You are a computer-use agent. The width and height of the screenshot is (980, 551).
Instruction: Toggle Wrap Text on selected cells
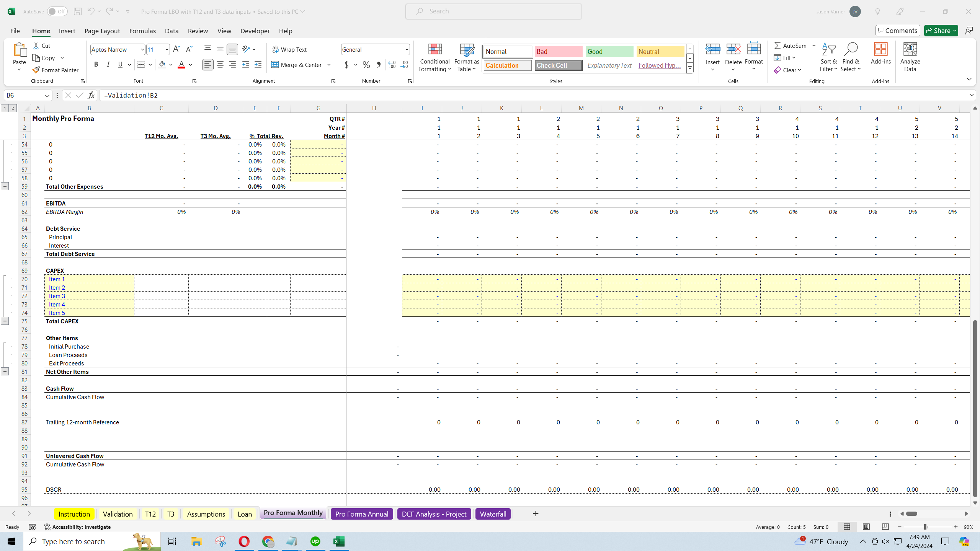click(x=290, y=49)
